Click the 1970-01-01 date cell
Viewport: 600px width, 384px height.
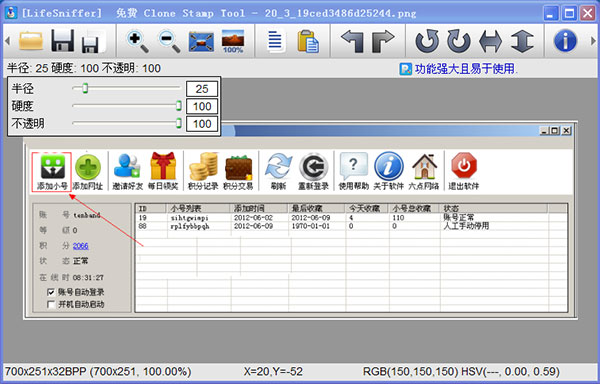pos(310,226)
